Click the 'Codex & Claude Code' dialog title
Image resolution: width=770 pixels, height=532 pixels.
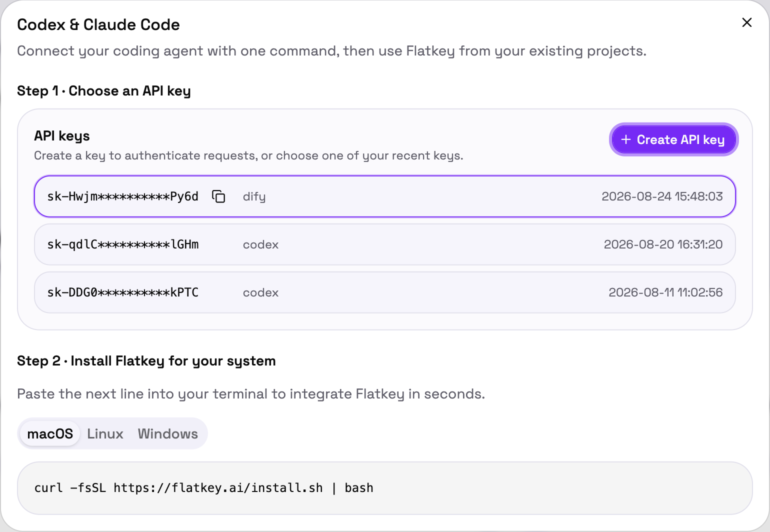pyautogui.click(x=98, y=24)
